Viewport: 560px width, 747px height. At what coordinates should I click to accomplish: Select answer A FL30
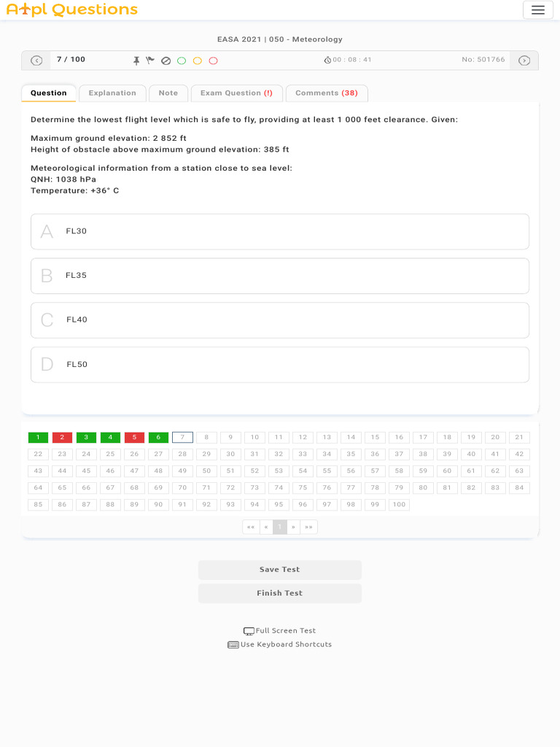point(280,231)
